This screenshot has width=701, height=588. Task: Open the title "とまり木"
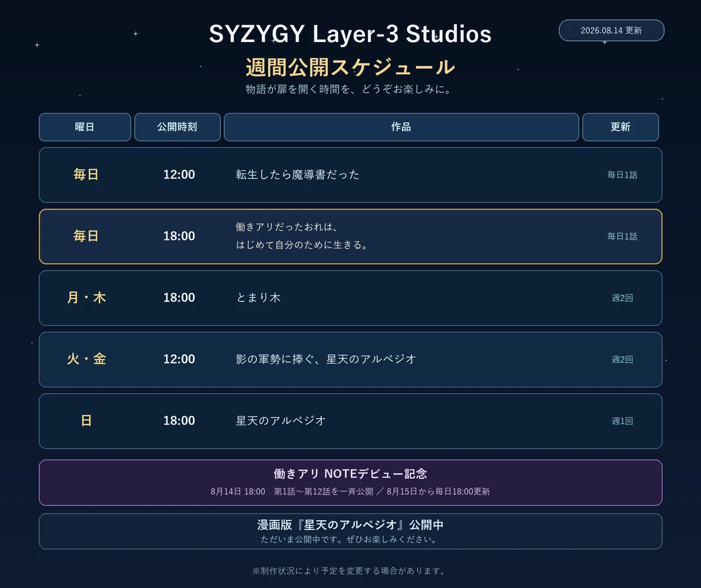[x=258, y=298]
